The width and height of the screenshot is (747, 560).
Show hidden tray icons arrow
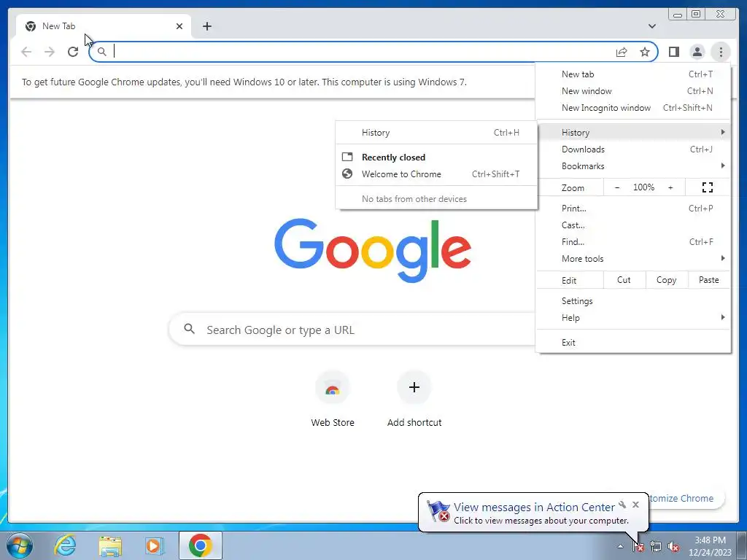(x=620, y=546)
